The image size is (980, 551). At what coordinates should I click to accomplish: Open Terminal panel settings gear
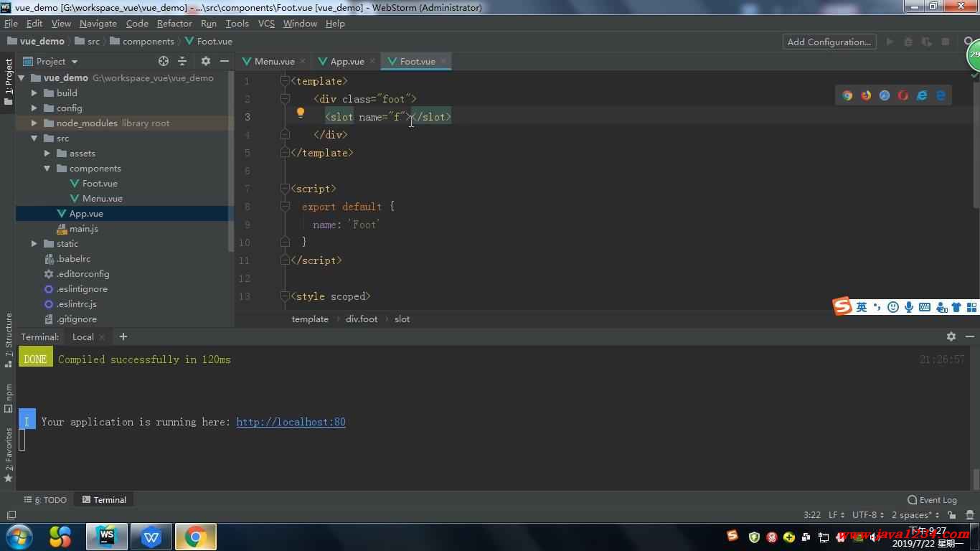point(951,336)
